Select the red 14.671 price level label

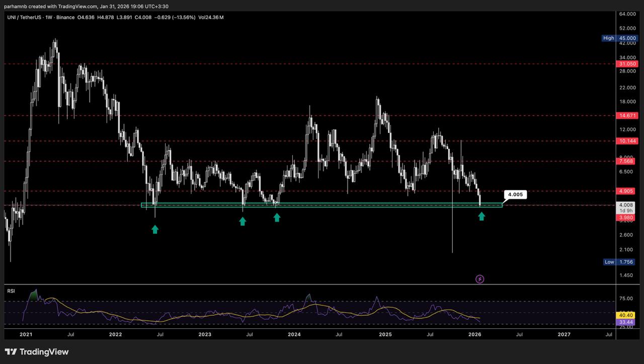click(x=627, y=115)
